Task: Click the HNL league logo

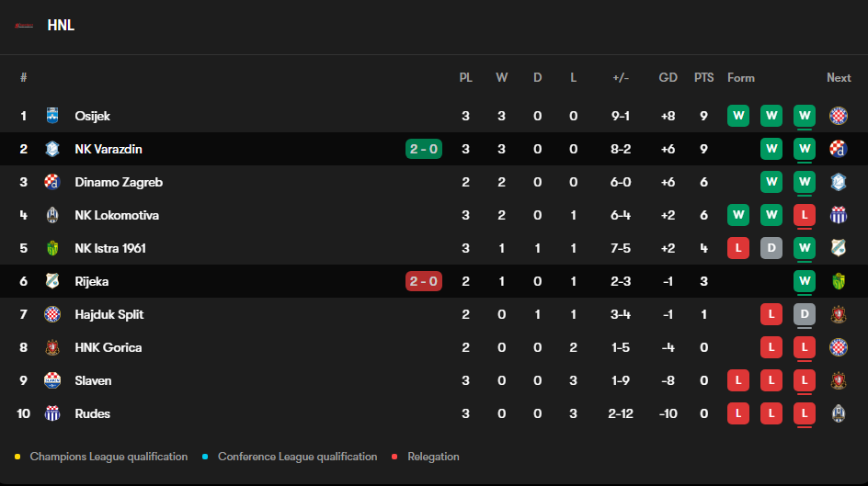Action: coord(24,26)
